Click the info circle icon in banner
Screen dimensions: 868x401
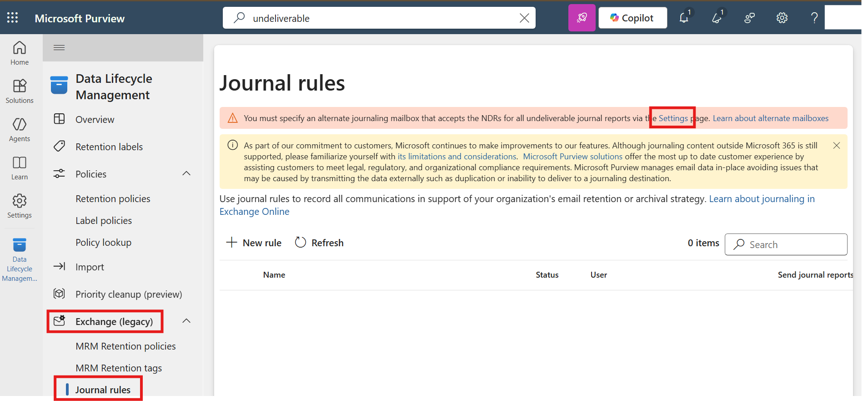[x=232, y=145]
